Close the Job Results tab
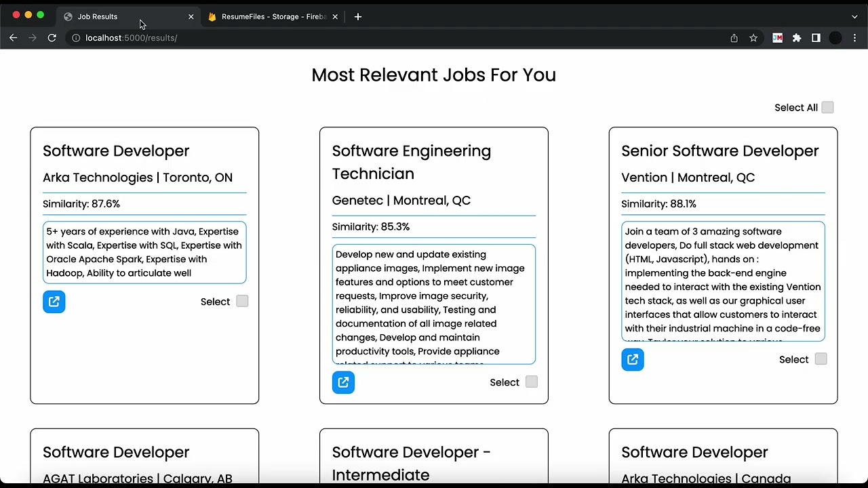 click(x=191, y=16)
